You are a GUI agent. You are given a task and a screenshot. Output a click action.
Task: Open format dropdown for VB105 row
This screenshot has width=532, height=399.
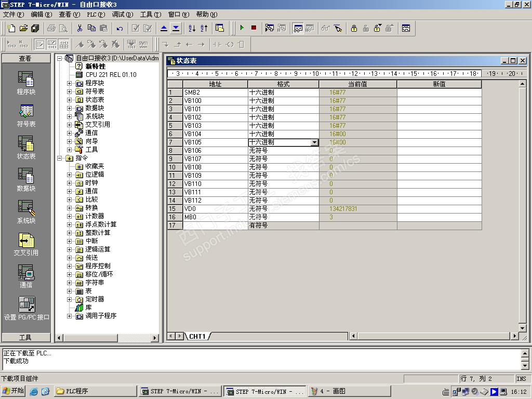pos(314,142)
